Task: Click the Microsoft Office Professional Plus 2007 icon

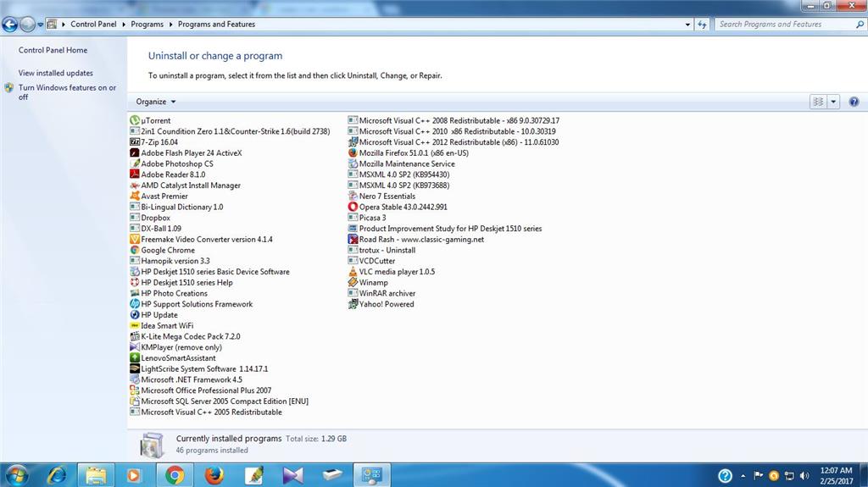Action: [135, 390]
